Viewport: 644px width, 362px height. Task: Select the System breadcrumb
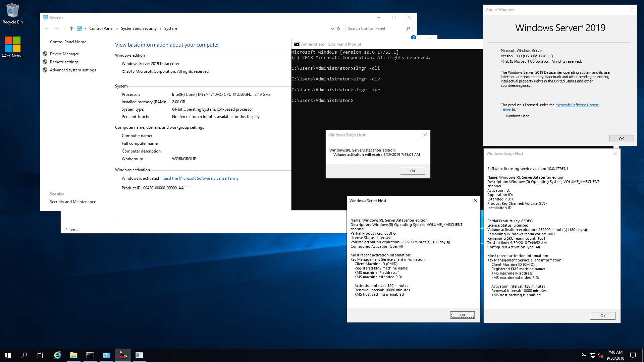[170, 28]
